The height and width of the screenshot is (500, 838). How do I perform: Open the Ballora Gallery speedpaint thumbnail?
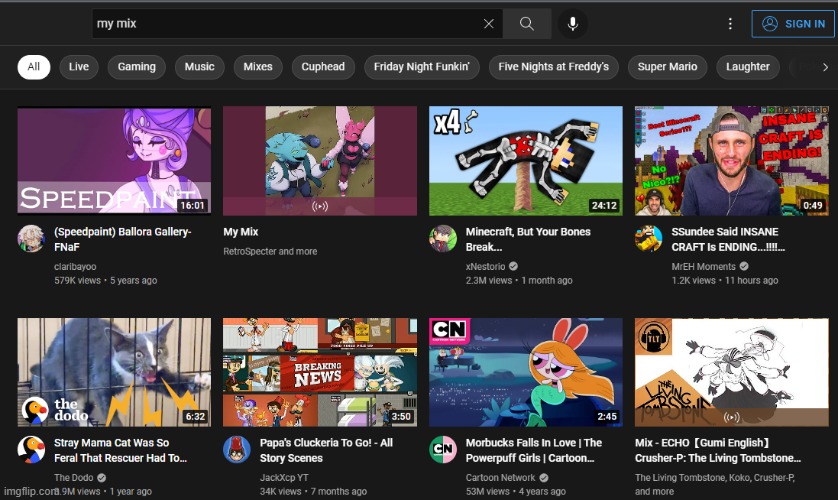114,161
